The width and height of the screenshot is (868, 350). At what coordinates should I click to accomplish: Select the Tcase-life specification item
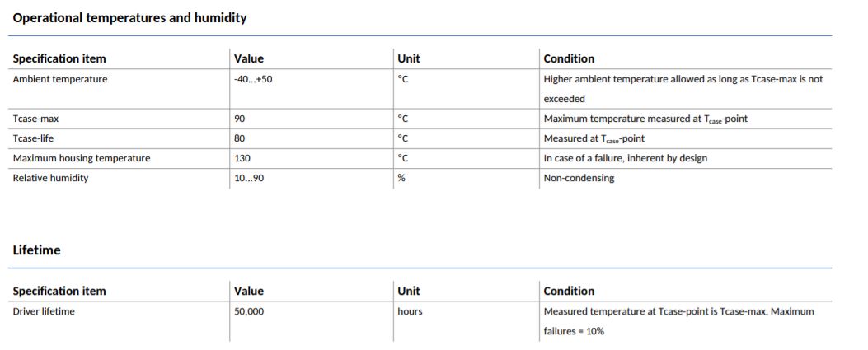pyautogui.click(x=33, y=139)
